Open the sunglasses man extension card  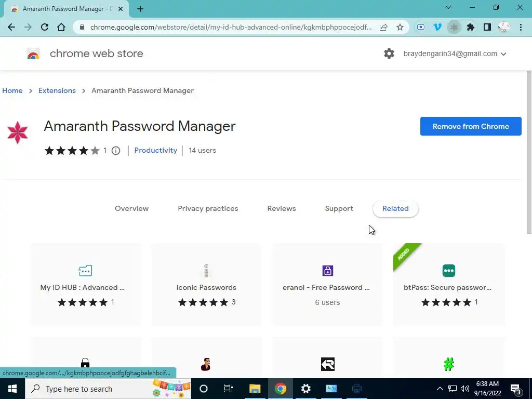(206, 357)
